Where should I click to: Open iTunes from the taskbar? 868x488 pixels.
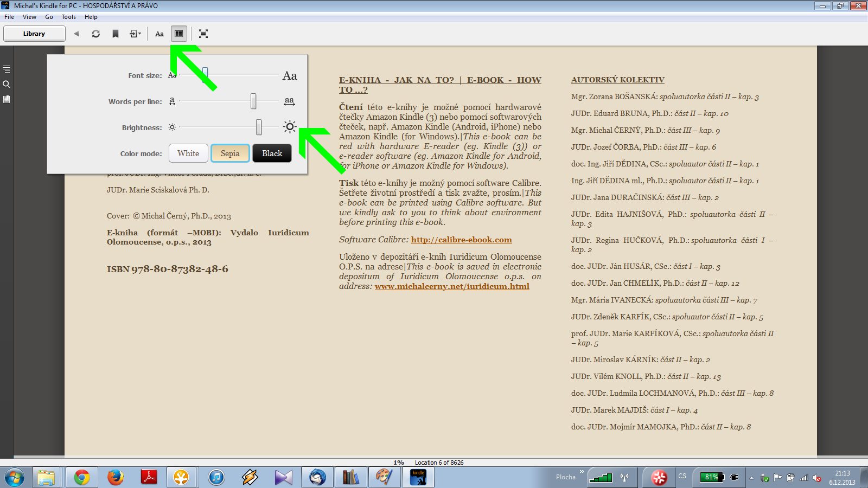(x=216, y=477)
